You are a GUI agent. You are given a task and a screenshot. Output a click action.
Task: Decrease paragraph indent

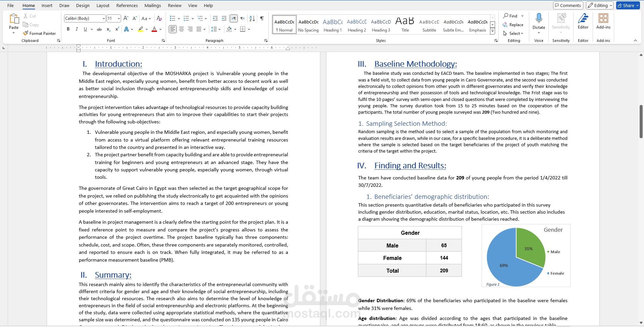coord(215,18)
